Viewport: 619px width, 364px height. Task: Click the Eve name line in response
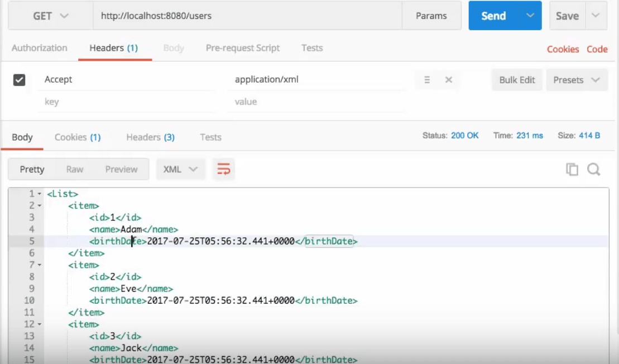click(131, 289)
